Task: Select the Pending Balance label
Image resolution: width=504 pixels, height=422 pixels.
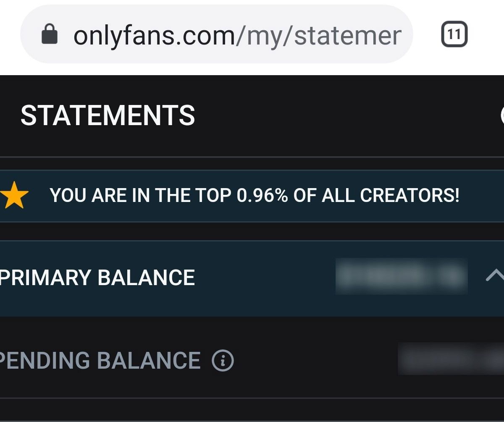Action: tap(101, 361)
